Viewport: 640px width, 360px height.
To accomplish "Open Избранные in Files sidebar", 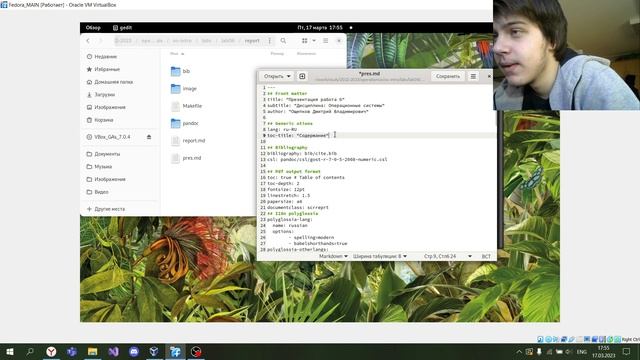I will pos(107,69).
